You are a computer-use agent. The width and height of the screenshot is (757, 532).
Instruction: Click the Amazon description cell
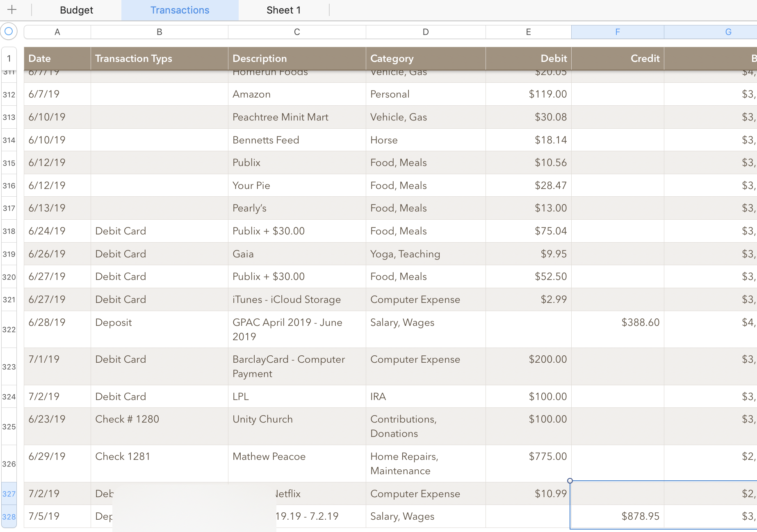[x=297, y=94]
